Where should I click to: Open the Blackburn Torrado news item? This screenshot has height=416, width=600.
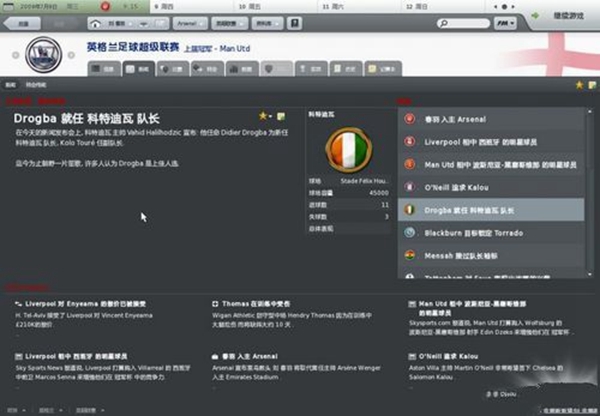click(491, 233)
